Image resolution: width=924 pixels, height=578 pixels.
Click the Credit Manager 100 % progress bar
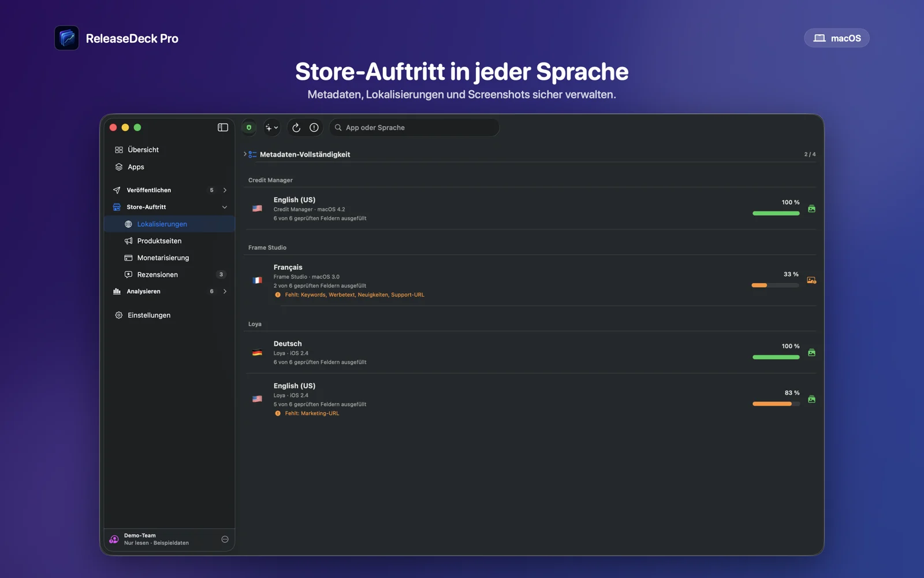pos(776,213)
